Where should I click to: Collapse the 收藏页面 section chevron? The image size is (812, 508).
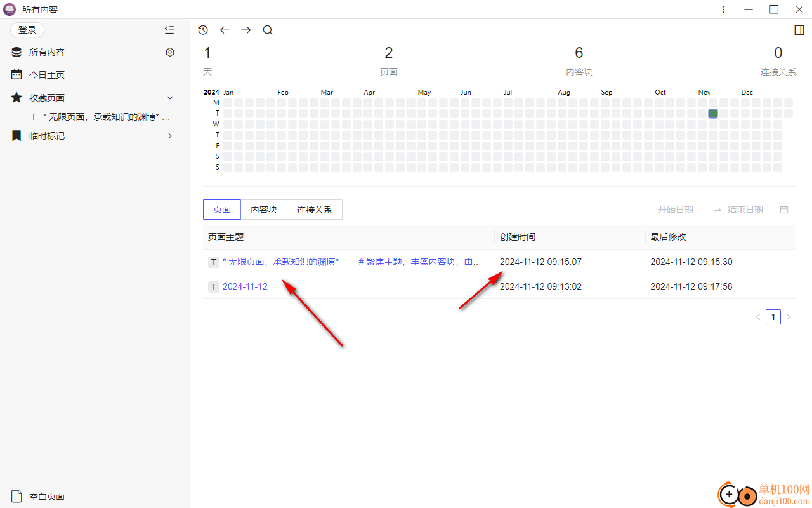[x=170, y=98]
